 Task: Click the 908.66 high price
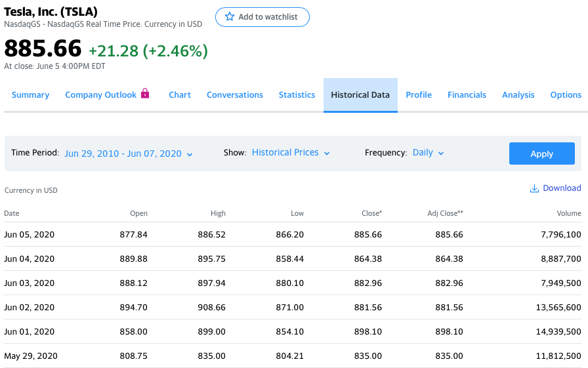[211, 308]
